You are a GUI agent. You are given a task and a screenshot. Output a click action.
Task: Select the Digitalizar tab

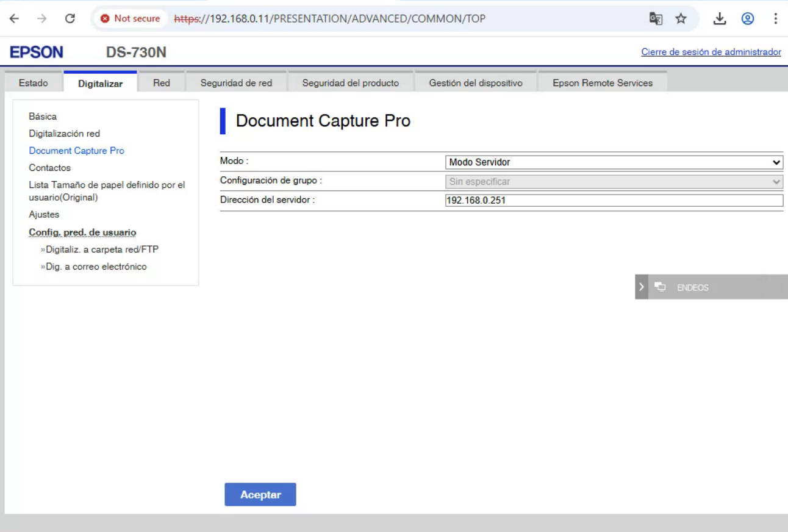tap(100, 83)
